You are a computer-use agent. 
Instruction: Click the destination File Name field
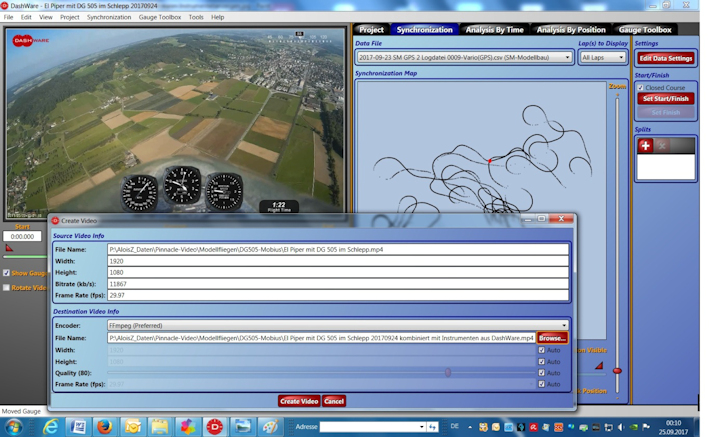tap(321, 338)
